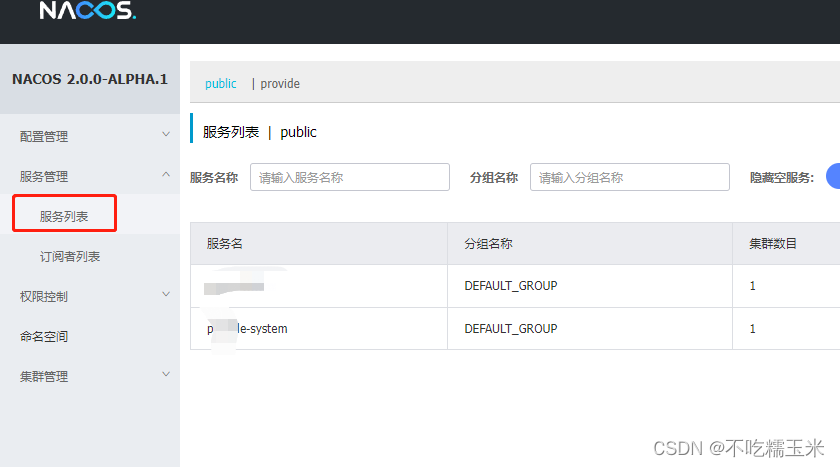Select 服务列表 in the sidebar
The image size is (840, 467).
tap(64, 216)
